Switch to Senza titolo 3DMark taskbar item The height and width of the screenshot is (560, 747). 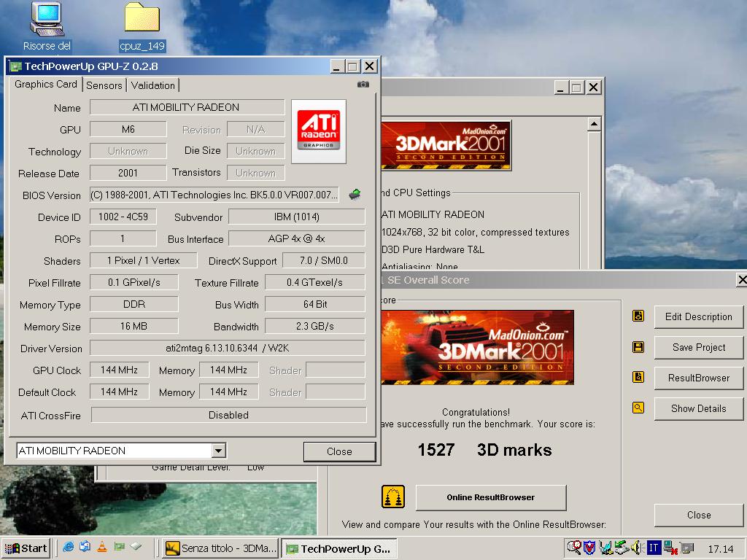(220, 548)
